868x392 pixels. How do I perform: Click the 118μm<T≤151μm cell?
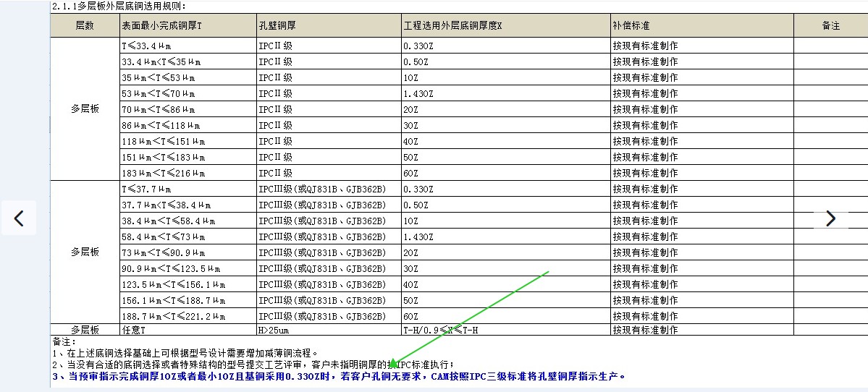coord(188,141)
